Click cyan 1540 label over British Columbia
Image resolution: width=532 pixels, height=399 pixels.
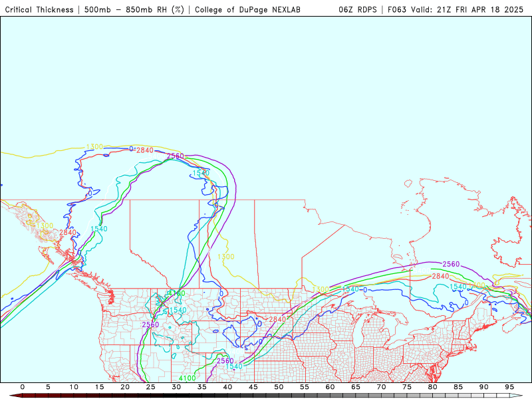pos(99,229)
